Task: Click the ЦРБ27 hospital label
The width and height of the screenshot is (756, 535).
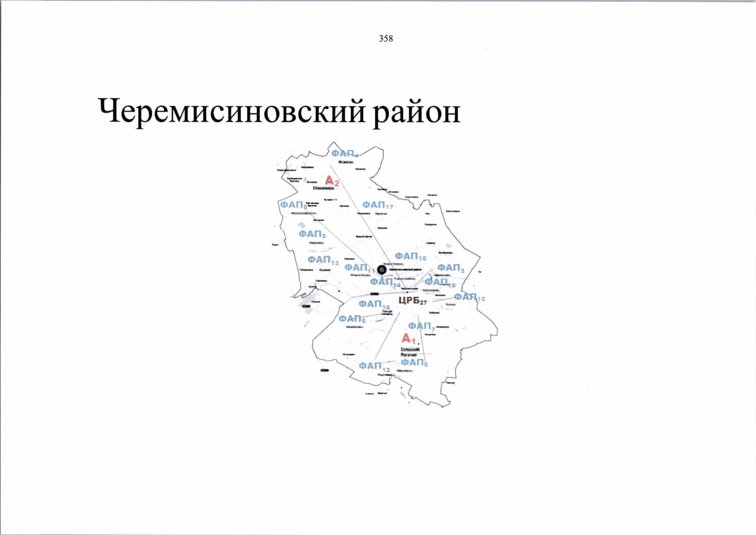Action: click(x=413, y=301)
